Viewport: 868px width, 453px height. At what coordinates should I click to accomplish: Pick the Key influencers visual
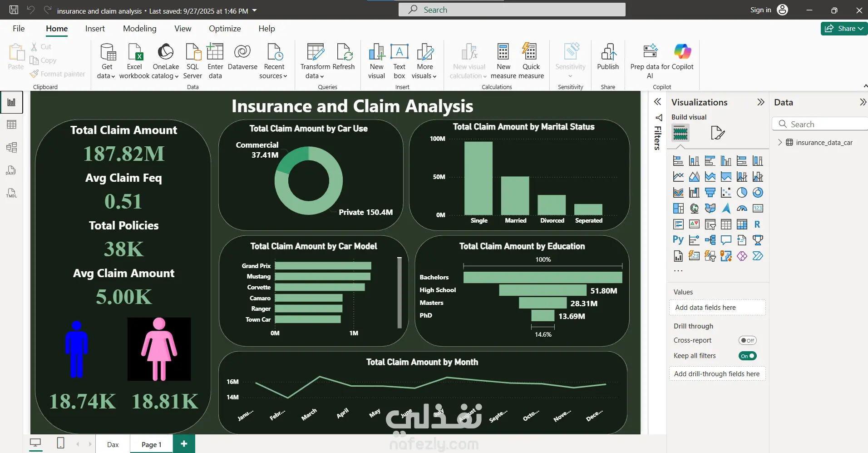(x=694, y=240)
